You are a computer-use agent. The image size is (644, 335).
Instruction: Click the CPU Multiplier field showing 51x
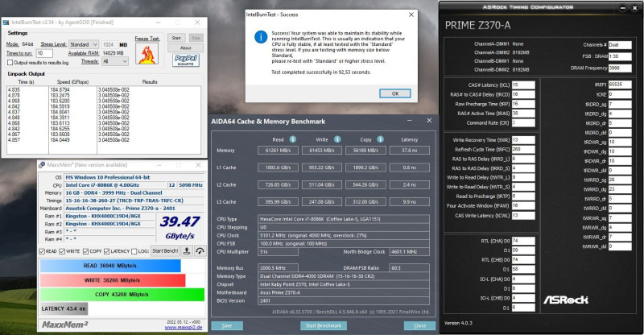278,251
